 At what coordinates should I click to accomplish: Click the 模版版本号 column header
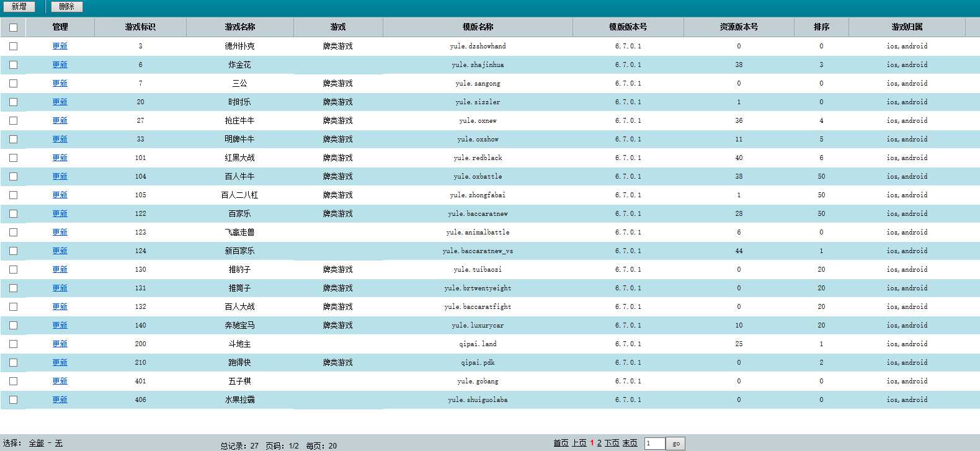628,27
